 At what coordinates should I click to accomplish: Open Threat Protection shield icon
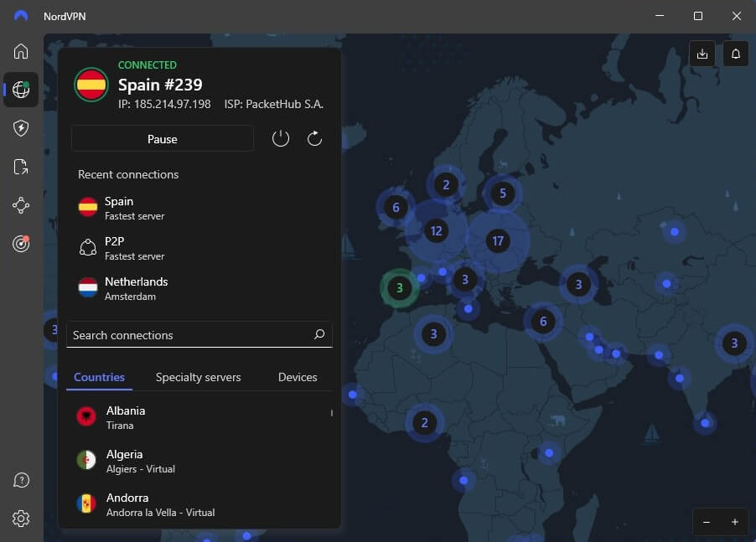click(21, 127)
